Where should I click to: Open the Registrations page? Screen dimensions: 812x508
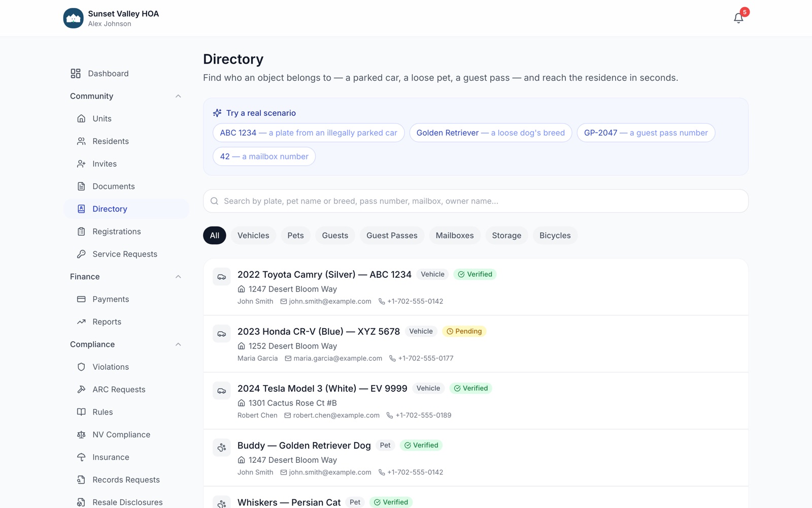tap(126, 232)
